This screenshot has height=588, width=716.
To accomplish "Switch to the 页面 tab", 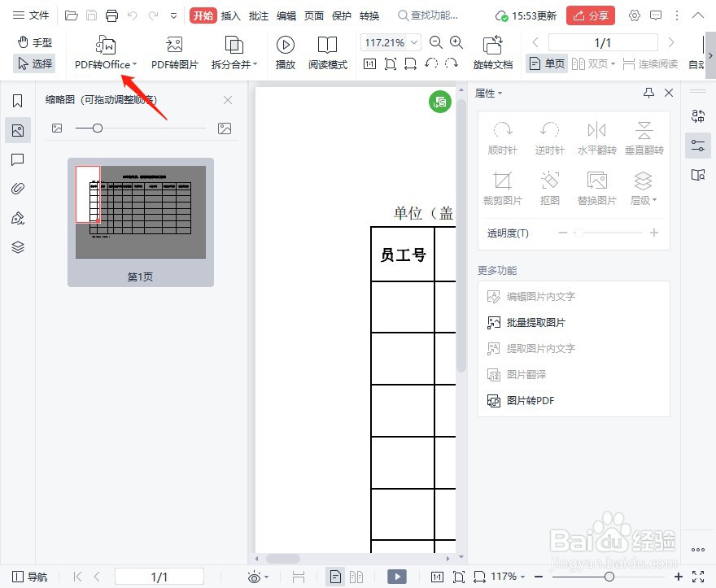I will [314, 16].
